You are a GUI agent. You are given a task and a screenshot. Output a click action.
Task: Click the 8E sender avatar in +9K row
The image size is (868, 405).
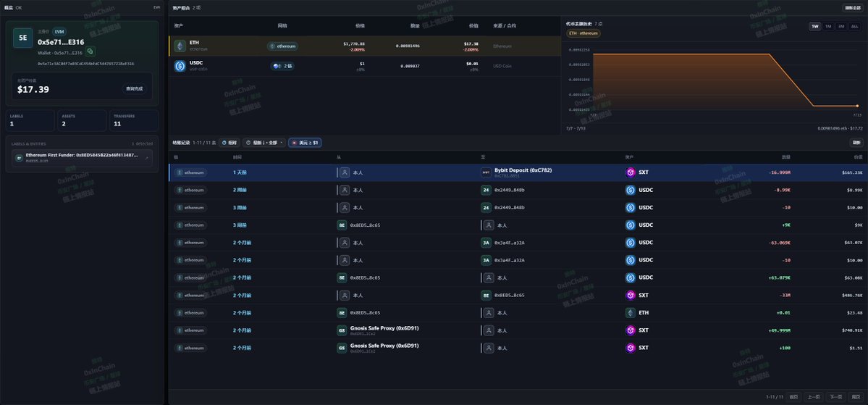[342, 225]
